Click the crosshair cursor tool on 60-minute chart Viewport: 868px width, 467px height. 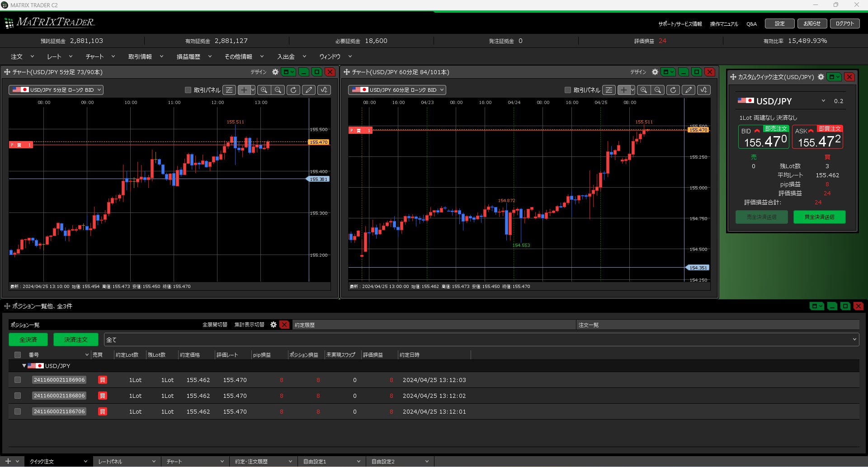[x=623, y=90]
